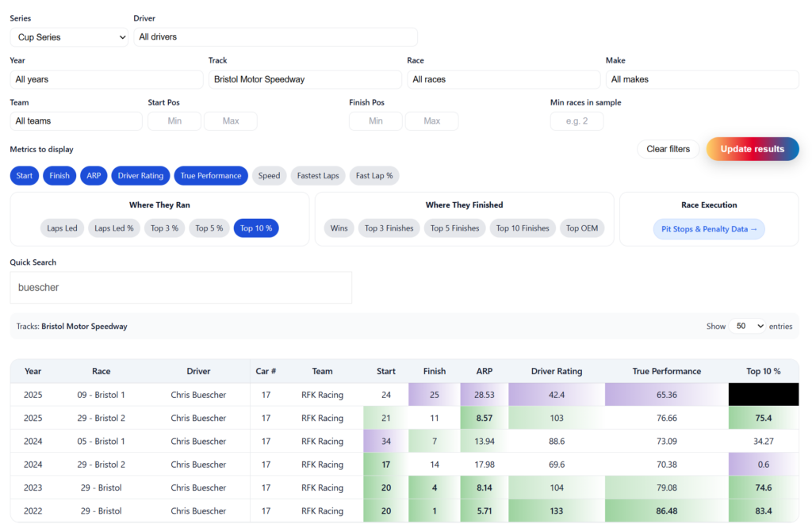Sort by the True Performance column header

pyautogui.click(x=666, y=371)
